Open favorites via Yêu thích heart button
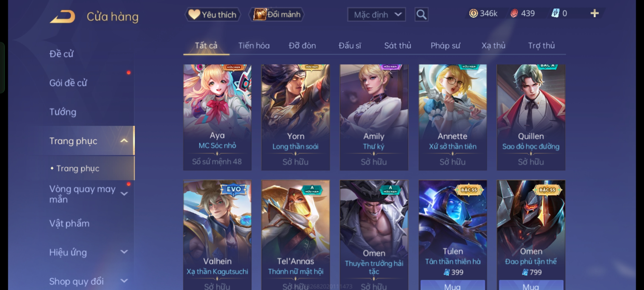Image resolution: width=644 pixels, height=290 pixels. [213, 15]
